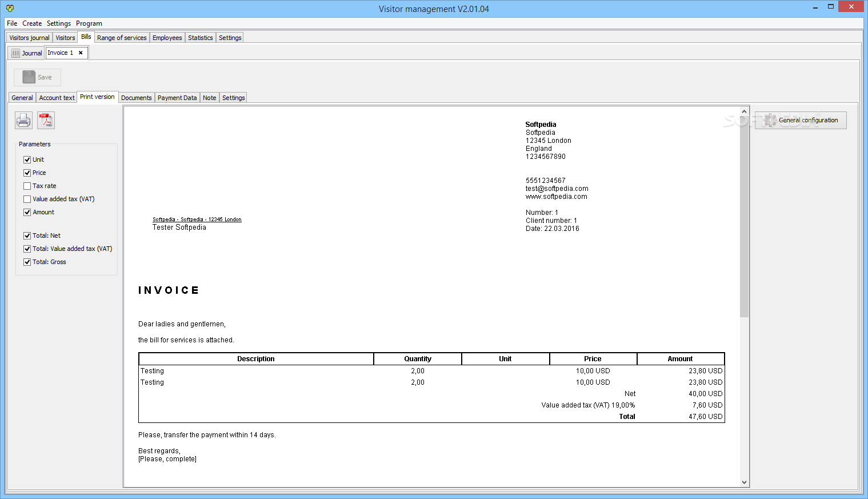
Task: Click the Tester Softpedia recipient name
Action: click(179, 227)
